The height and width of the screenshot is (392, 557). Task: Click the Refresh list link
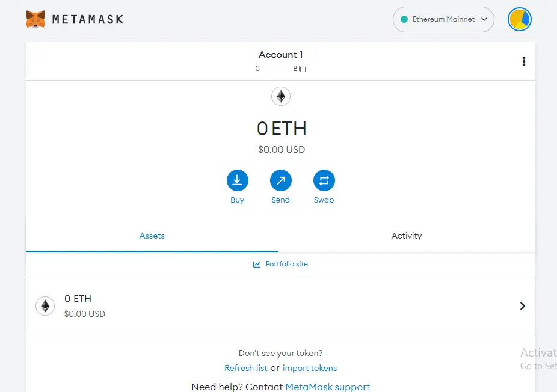pos(246,368)
